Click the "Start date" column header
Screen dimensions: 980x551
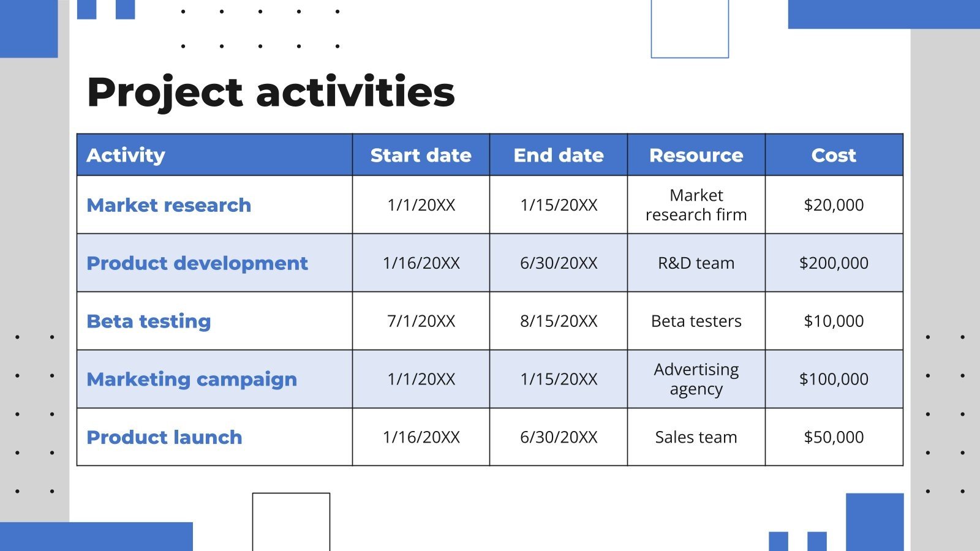pos(421,155)
